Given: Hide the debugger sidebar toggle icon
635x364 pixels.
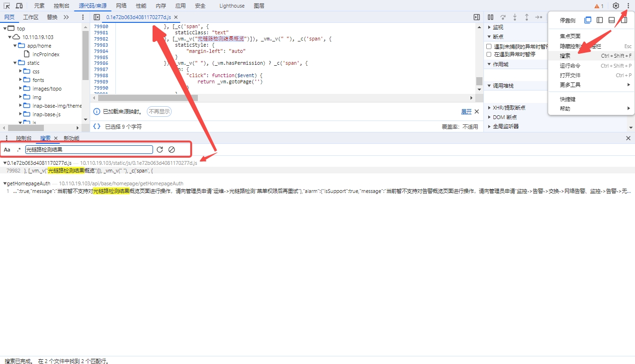Looking at the screenshot, I should click(x=477, y=17).
